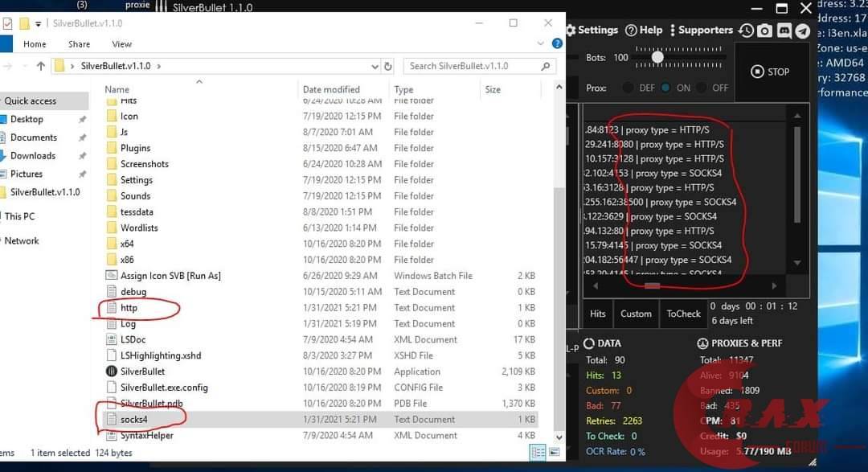
Task: Switch to details view icon in status bar
Action: coord(538,453)
